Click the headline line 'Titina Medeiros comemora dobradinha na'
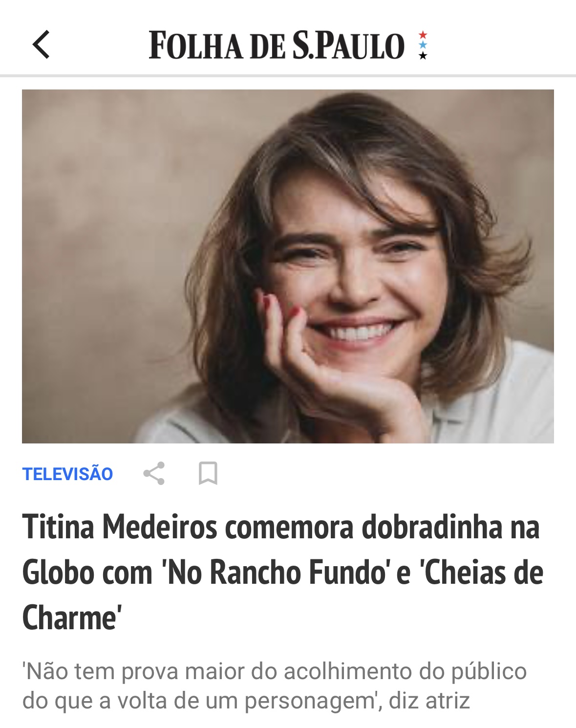Screen dimensions: 576x728 pos(281,527)
